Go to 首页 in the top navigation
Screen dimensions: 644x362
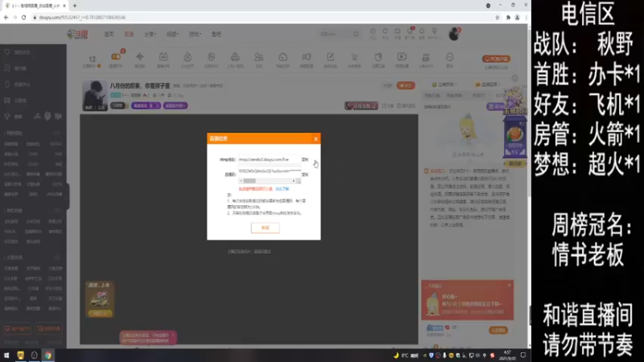(109, 35)
